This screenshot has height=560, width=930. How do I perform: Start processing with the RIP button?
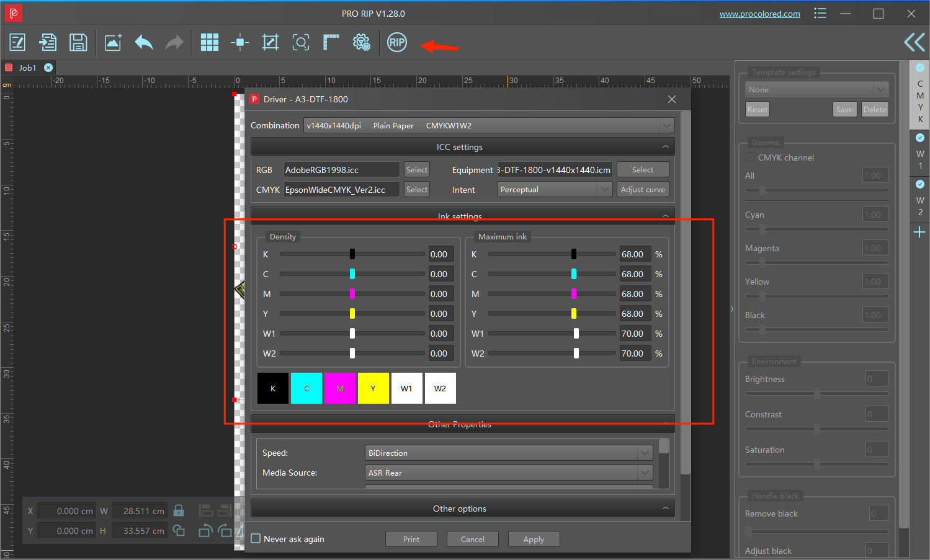point(396,42)
